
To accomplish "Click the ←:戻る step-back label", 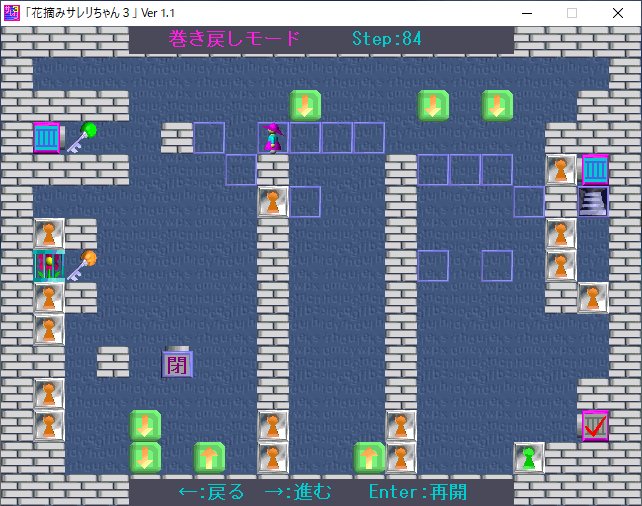I will (211, 491).
